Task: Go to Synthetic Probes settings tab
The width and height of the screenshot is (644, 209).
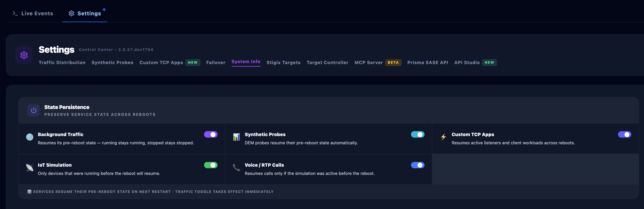Action: click(112, 63)
